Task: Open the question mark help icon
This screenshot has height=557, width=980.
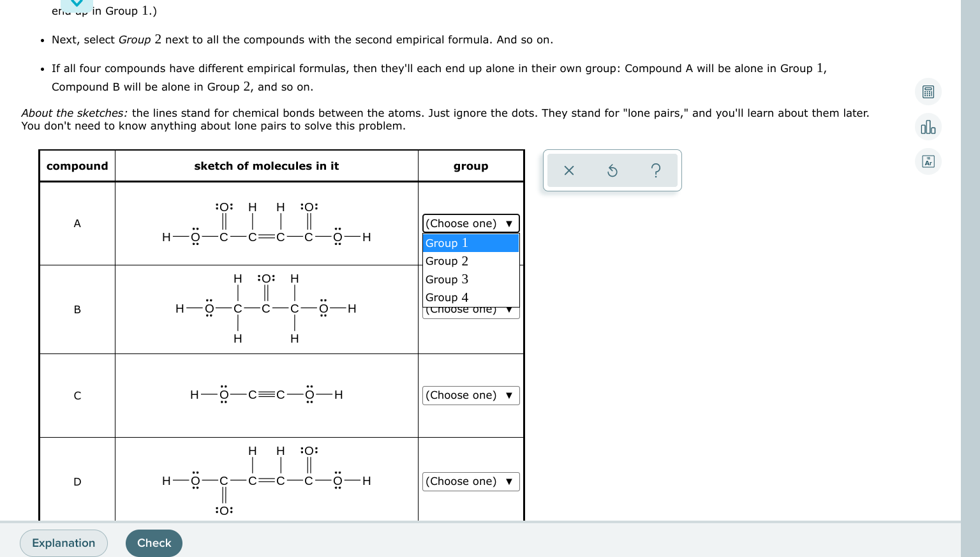Action: (656, 170)
